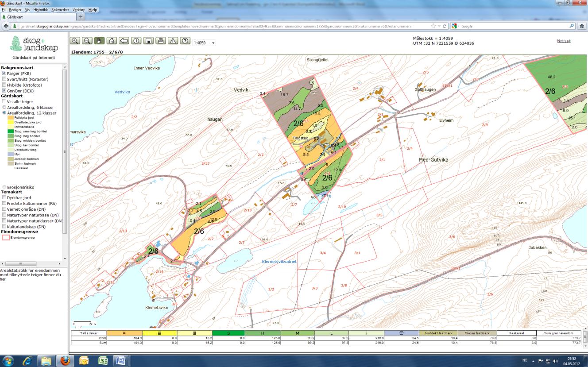Open the Rediger menu
The width and height of the screenshot is (588, 367).
pos(16,9)
